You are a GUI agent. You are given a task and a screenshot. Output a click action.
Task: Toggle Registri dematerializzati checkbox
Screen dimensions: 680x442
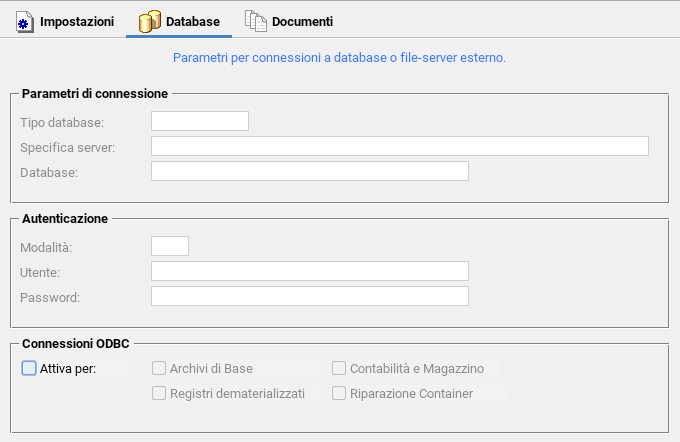tap(159, 393)
